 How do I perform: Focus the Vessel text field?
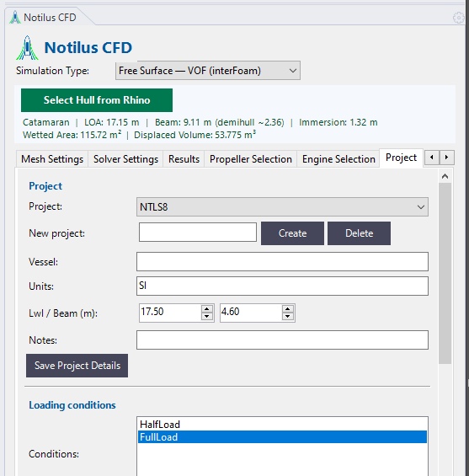pyautogui.click(x=282, y=261)
